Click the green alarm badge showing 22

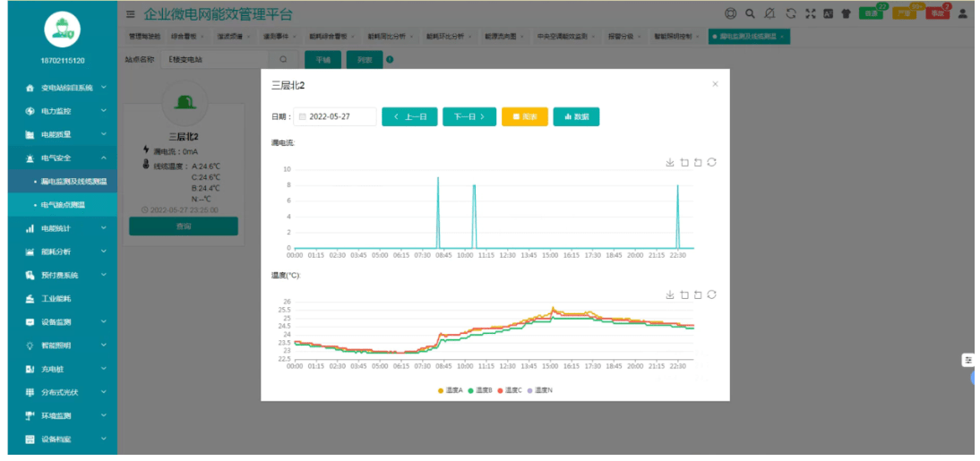coord(872,13)
